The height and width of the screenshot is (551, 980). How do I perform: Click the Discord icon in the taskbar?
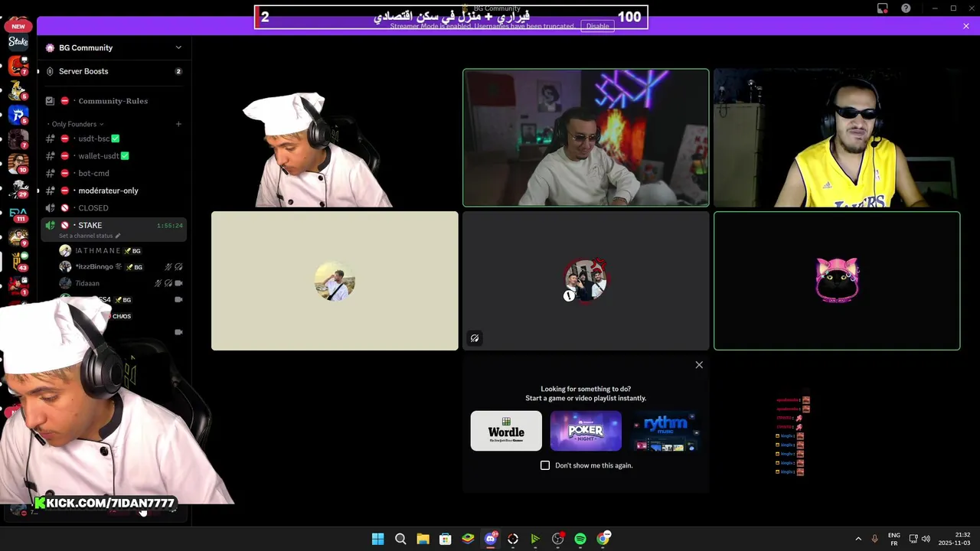point(491,539)
